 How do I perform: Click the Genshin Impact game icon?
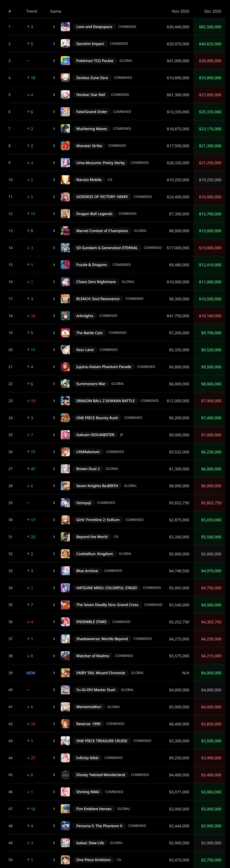(65, 44)
